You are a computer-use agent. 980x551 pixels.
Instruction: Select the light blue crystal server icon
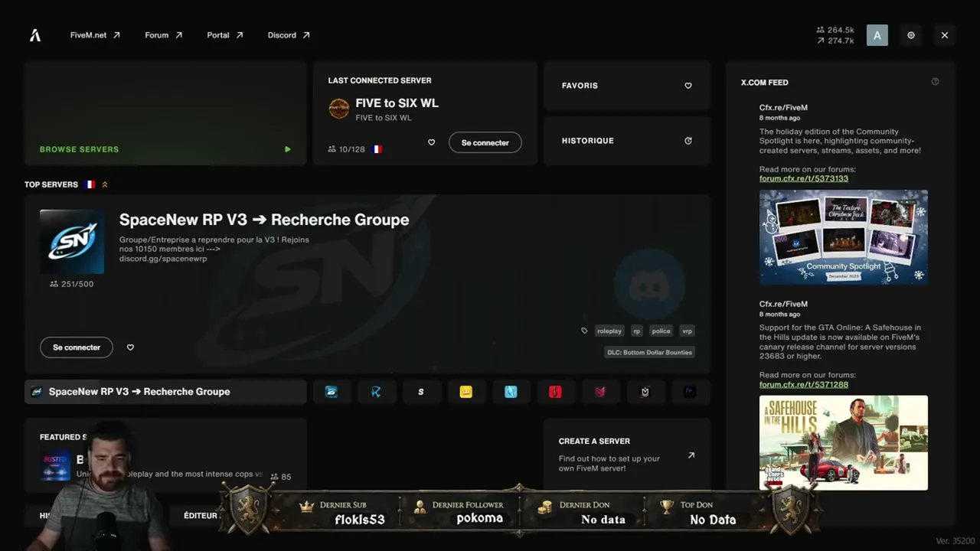pos(511,392)
